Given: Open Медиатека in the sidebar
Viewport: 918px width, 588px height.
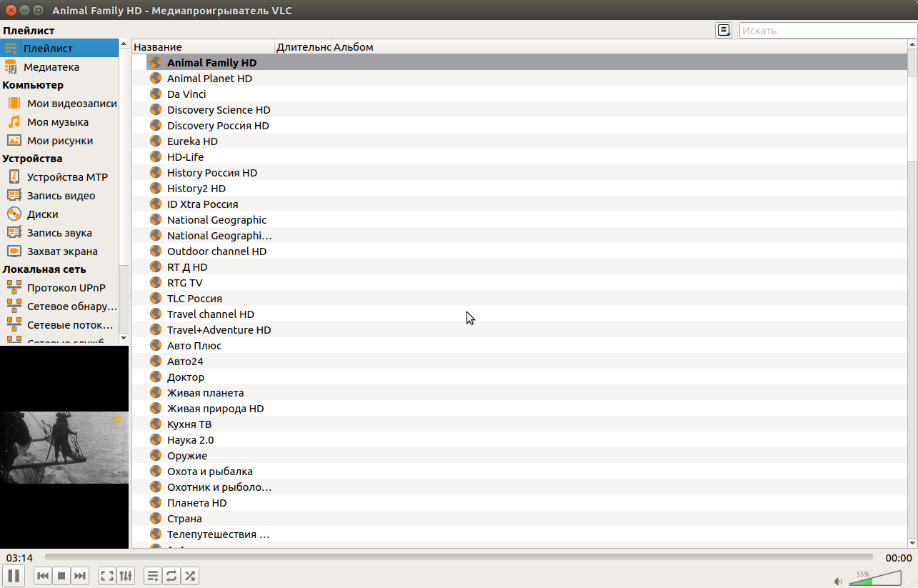Looking at the screenshot, I should (x=59, y=67).
